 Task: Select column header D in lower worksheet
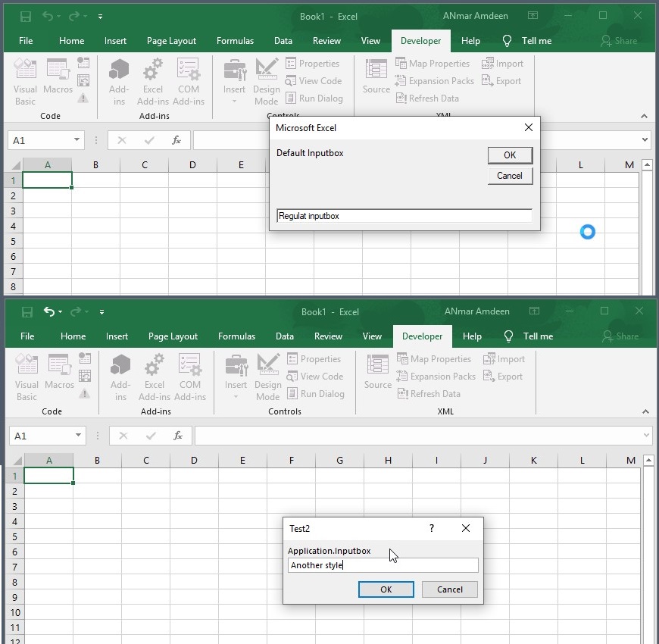pyautogui.click(x=194, y=460)
